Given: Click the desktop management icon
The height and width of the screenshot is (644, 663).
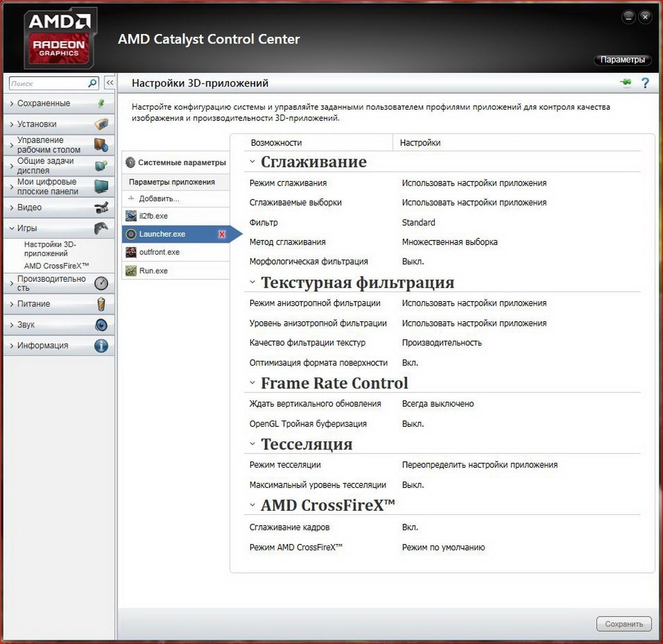Looking at the screenshot, I should point(102,145).
